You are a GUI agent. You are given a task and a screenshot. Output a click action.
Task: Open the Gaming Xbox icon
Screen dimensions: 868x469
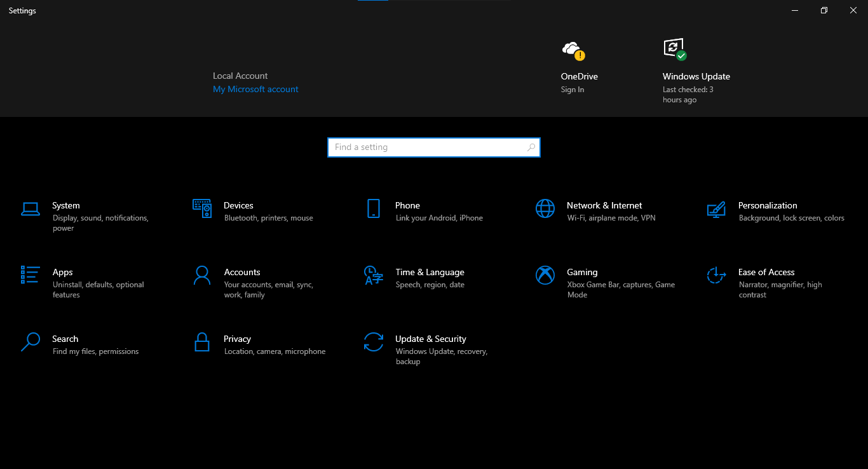click(x=545, y=275)
